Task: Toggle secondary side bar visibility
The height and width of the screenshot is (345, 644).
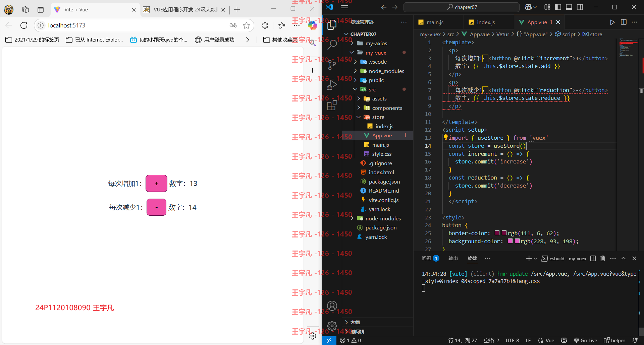Action: pos(580,7)
